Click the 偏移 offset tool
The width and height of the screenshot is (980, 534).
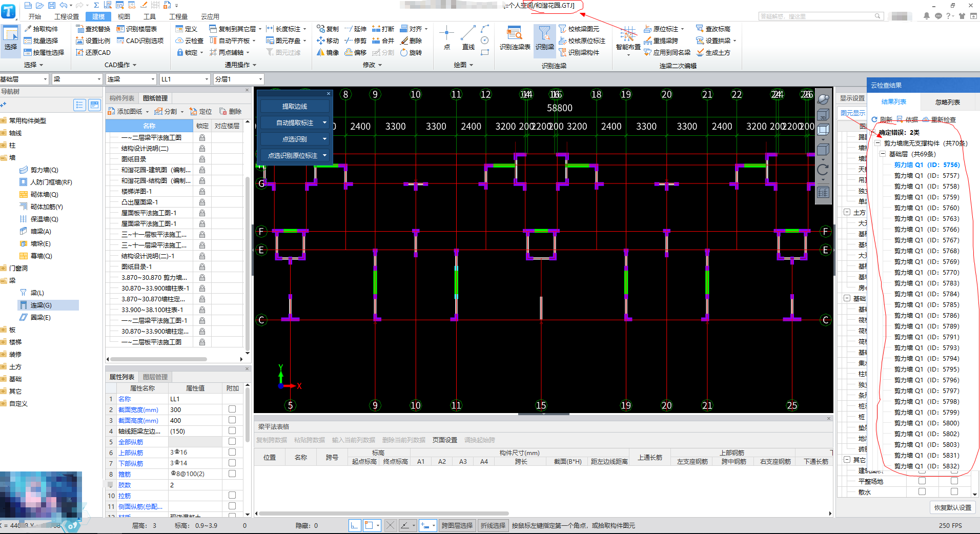tap(355, 52)
